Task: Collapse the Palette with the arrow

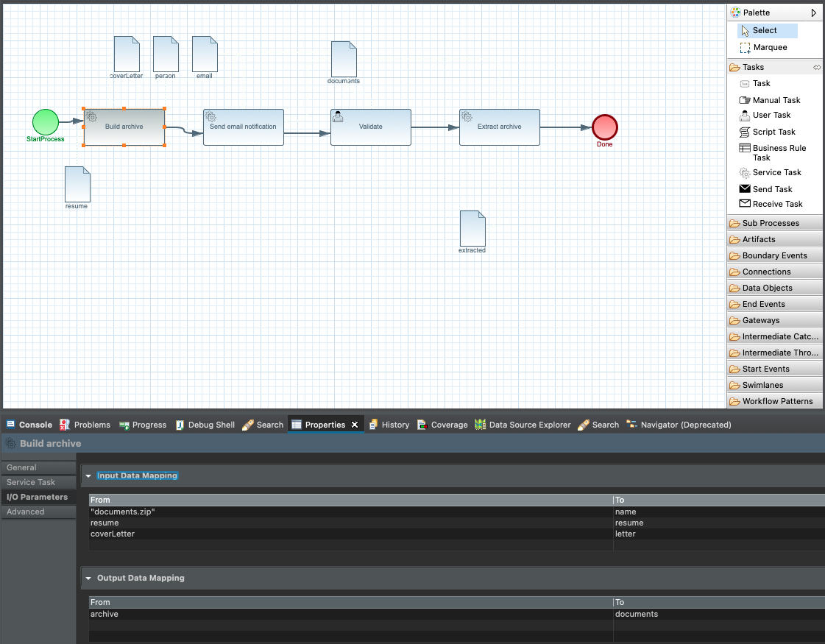Action: coord(813,13)
